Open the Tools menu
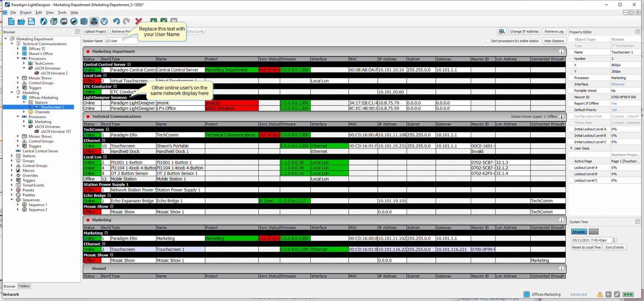Viewport: 644px width, 301px height. [x=62, y=13]
